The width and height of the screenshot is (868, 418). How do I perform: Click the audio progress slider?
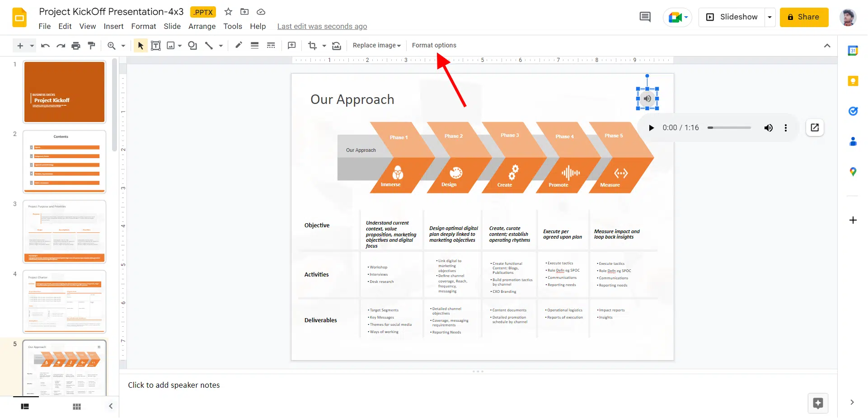point(729,128)
